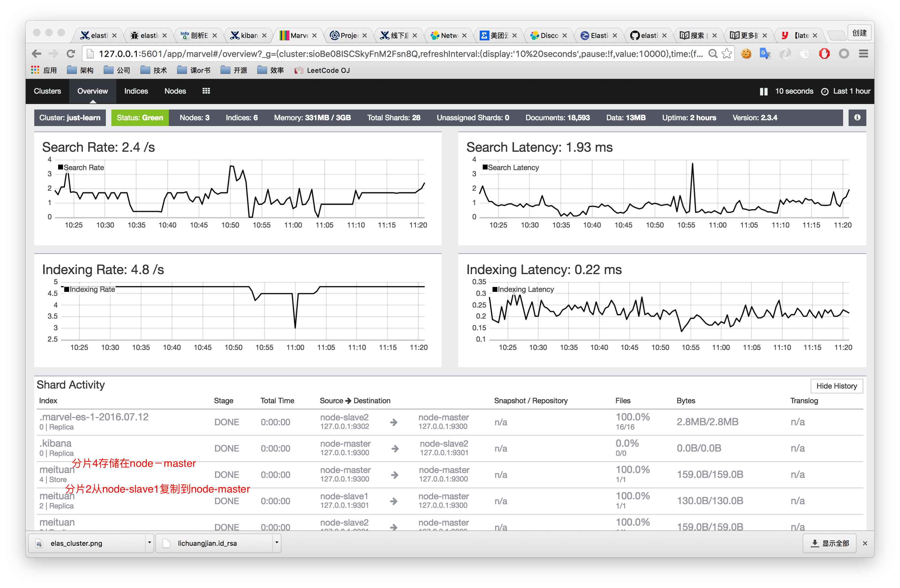Switch to the kibana browser tab
The width and height of the screenshot is (900, 588).
coord(249,35)
